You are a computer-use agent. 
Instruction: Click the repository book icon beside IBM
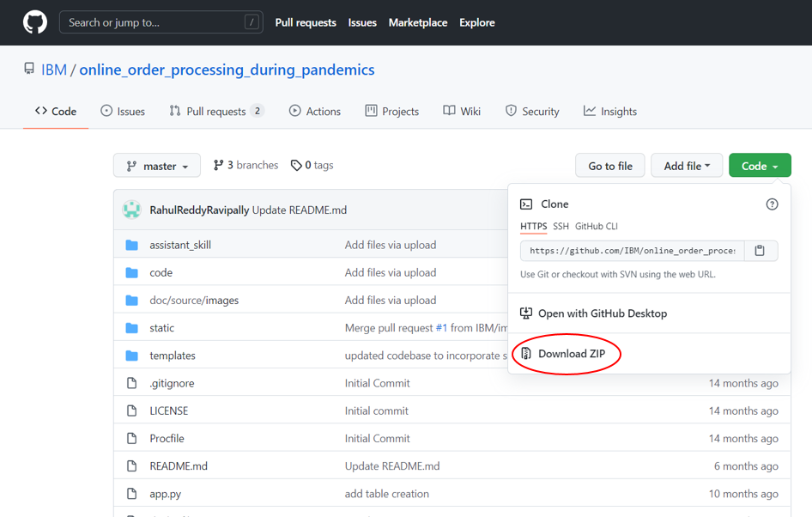29,69
